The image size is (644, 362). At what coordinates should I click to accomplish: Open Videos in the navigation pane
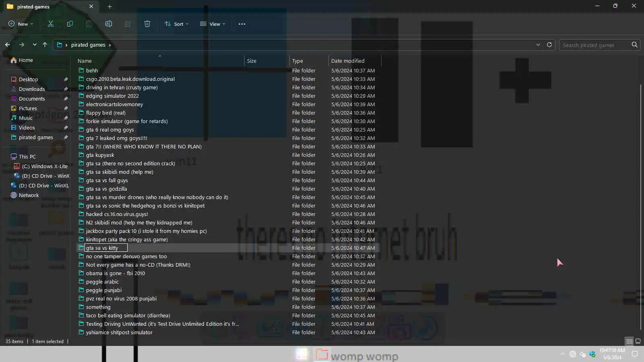[x=27, y=128]
